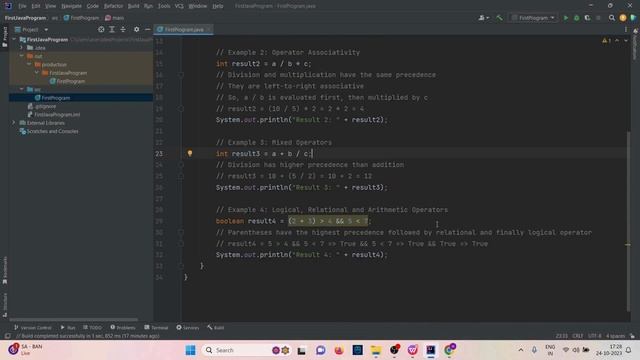Collapse the src folder
The image size is (640, 360).
pyautogui.click(x=22, y=89)
